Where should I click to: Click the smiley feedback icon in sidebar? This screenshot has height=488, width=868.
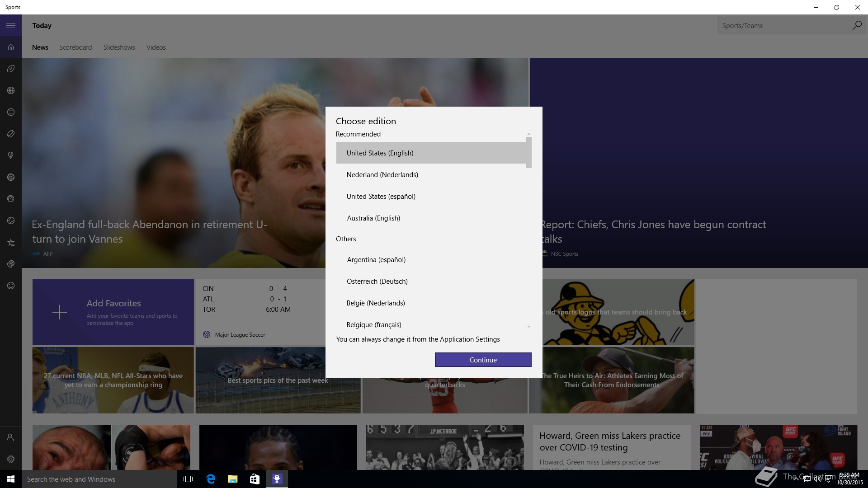(x=11, y=286)
